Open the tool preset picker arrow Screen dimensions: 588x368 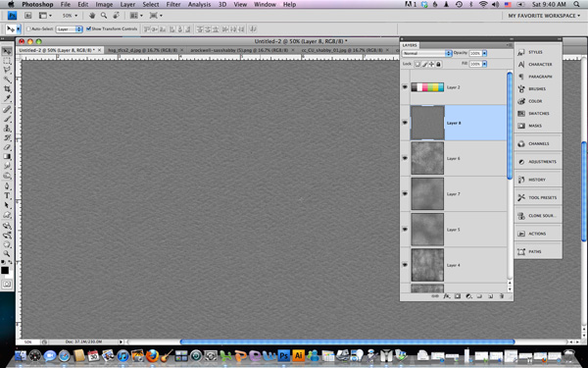18,28
